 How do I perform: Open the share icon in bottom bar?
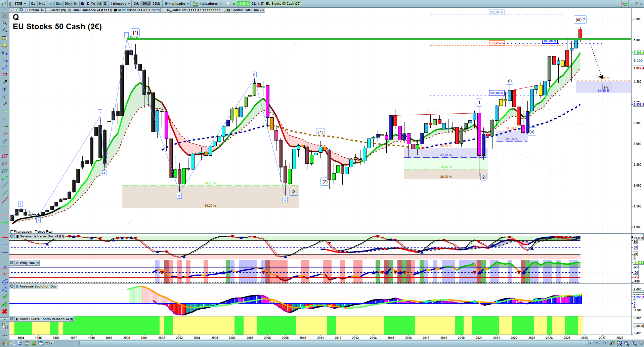coord(13,343)
